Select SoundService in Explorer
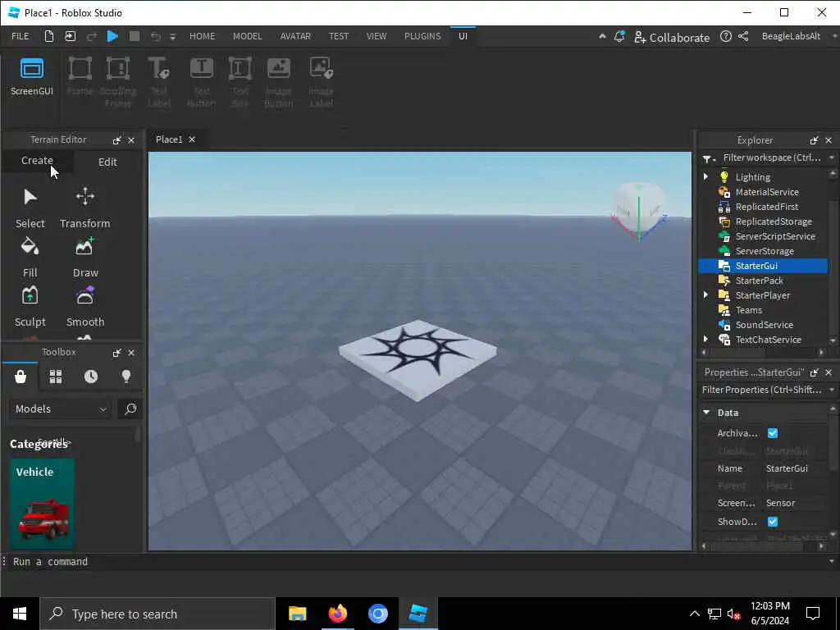This screenshot has width=840, height=630. pyautogui.click(x=763, y=325)
